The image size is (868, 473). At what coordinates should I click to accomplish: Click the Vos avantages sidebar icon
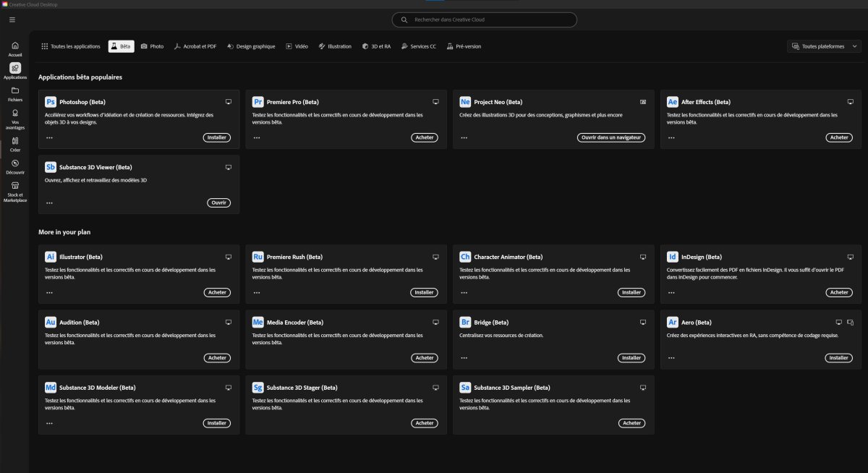15,116
